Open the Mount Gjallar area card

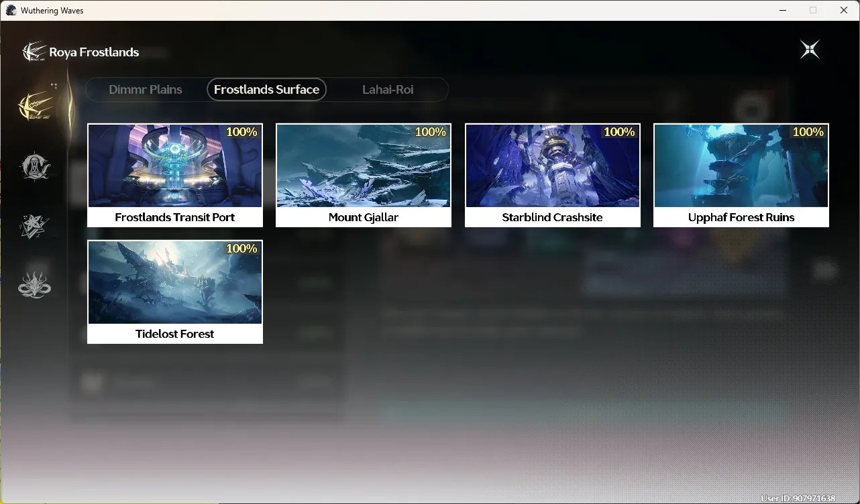tap(364, 175)
